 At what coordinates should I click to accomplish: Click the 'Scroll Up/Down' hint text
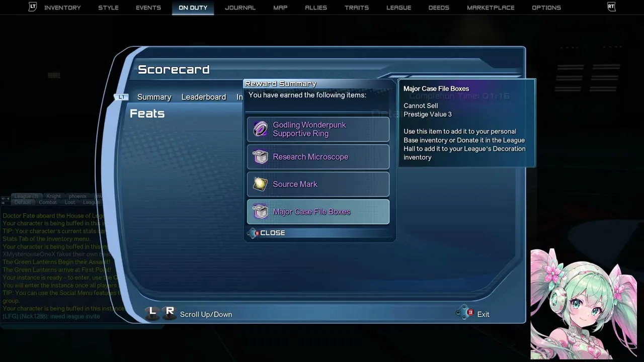coord(206,314)
